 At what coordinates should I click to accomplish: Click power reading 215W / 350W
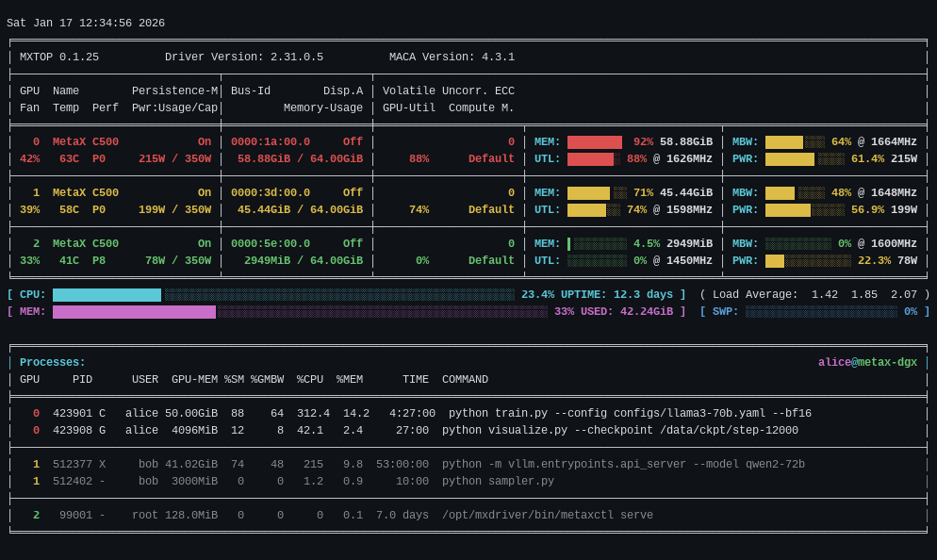(x=174, y=158)
